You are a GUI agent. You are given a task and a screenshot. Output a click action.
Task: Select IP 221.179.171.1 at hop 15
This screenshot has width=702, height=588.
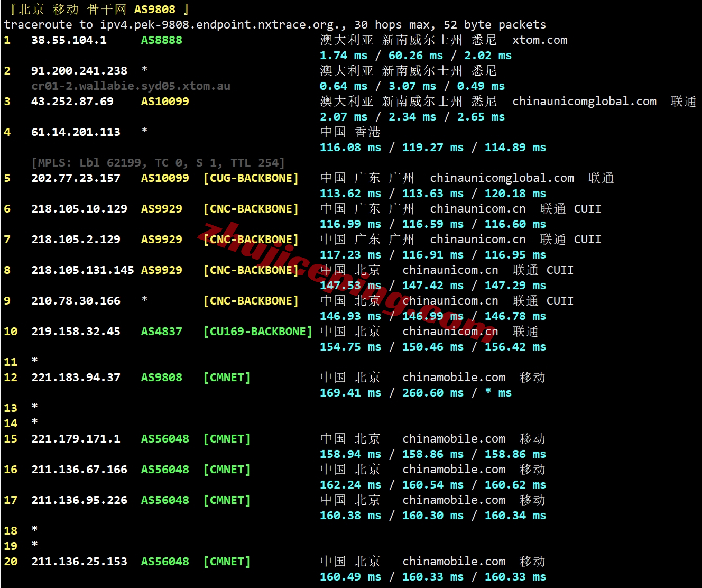[x=76, y=439]
